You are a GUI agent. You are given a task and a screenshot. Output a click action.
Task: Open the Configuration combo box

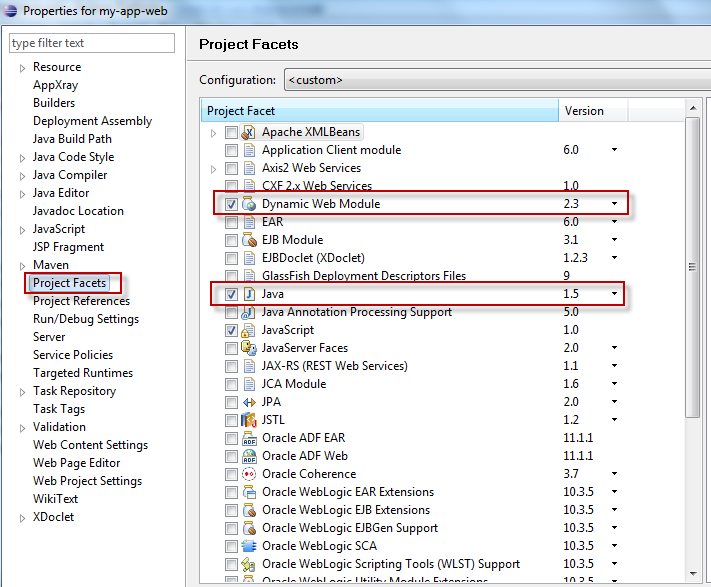(x=497, y=80)
